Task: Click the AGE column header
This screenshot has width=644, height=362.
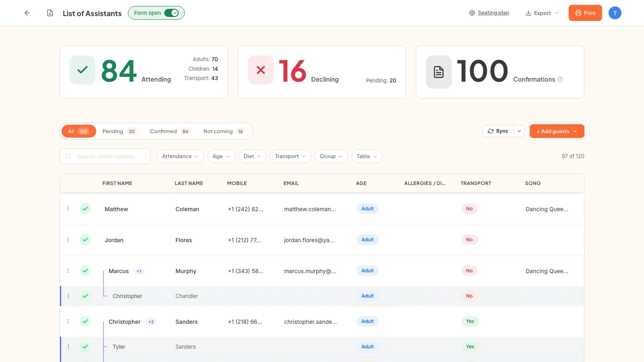Action: click(361, 183)
